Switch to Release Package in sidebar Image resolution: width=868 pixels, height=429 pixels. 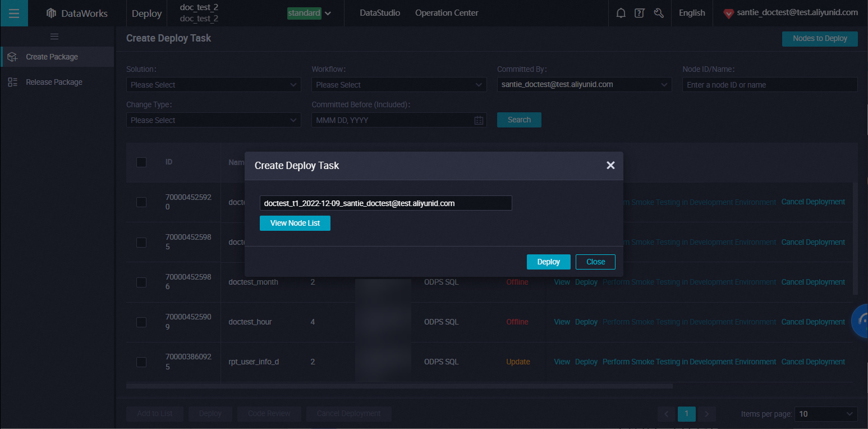click(x=54, y=82)
